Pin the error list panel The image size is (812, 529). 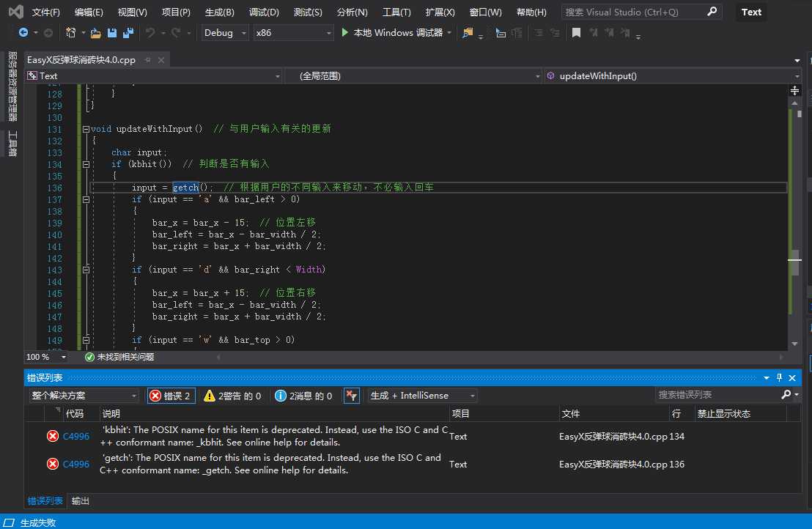click(779, 377)
